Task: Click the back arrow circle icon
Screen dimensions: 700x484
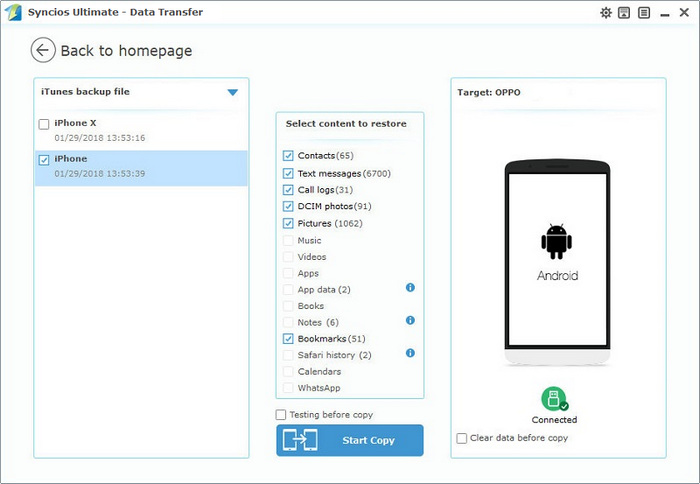Action: pos(43,50)
